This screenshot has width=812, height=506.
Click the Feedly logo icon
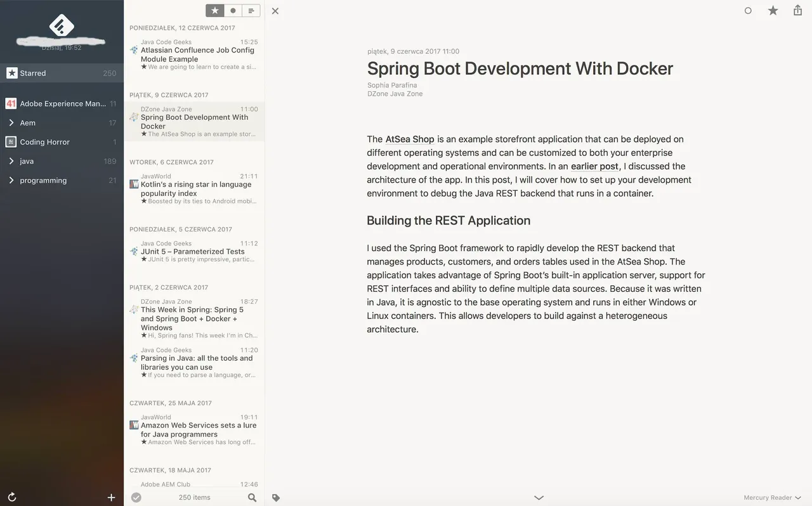pos(62,25)
